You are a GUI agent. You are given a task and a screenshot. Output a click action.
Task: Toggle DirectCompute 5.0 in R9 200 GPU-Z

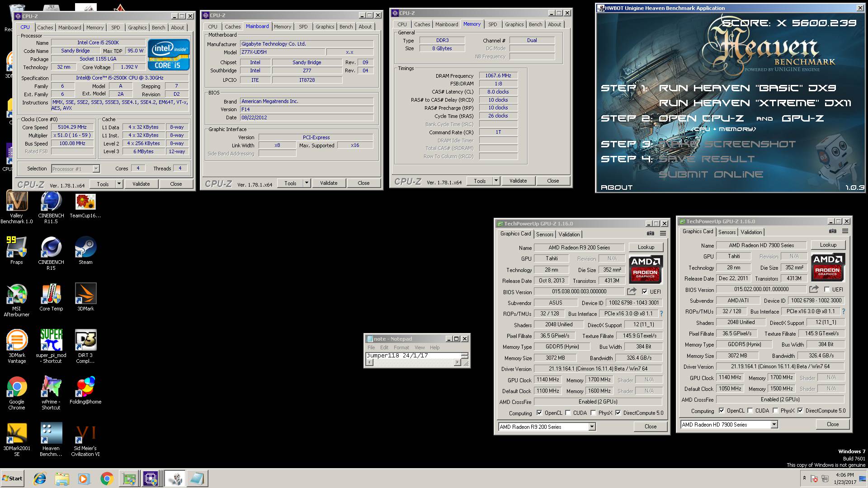[618, 413]
